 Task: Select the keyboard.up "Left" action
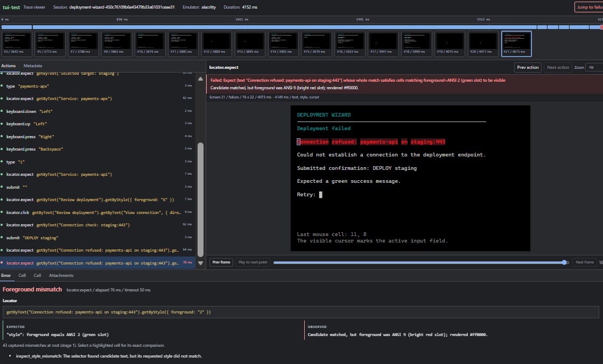click(x=97, y=124)
